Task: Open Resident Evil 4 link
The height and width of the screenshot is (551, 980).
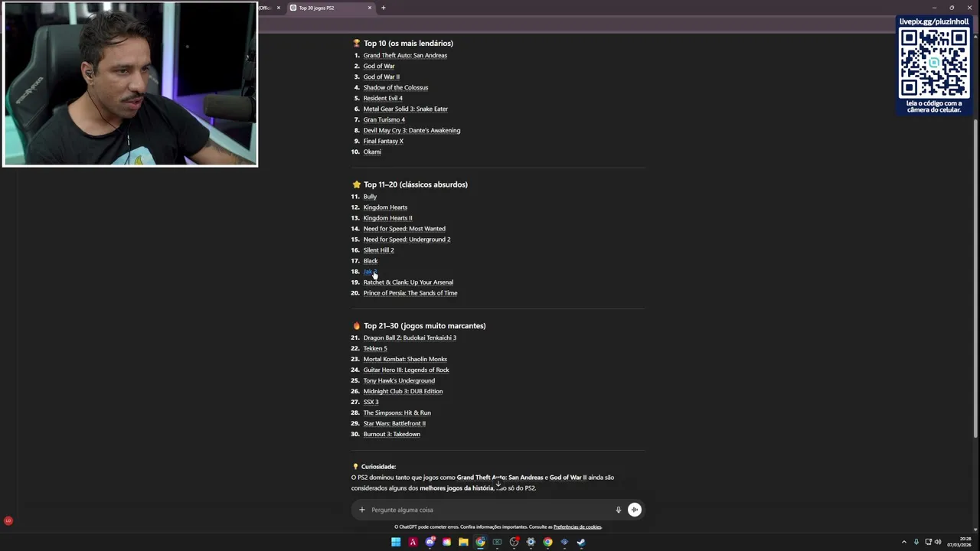Action: [x=383, y=98]
